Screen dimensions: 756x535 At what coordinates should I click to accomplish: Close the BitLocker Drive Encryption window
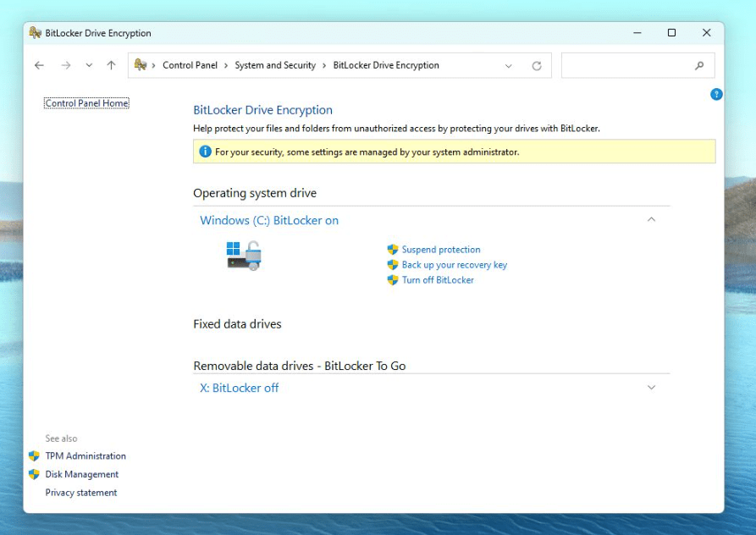tap(707, 33)
